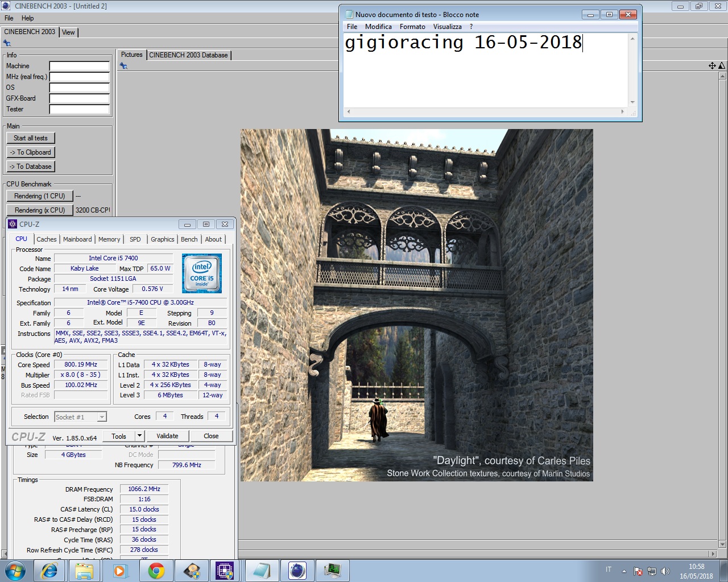The height and width of the screenshot is (582, 728).
Task: Click the OS input field
Action: point(80,88)
